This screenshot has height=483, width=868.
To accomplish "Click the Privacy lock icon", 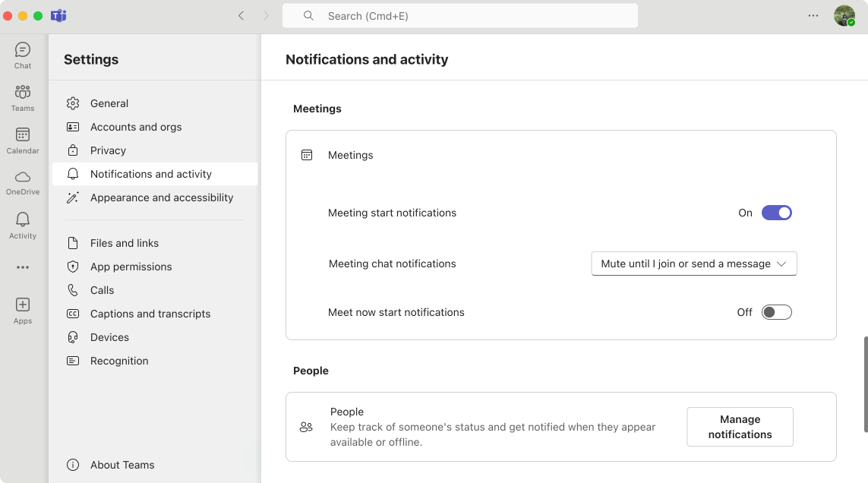I will coord(73,150).
